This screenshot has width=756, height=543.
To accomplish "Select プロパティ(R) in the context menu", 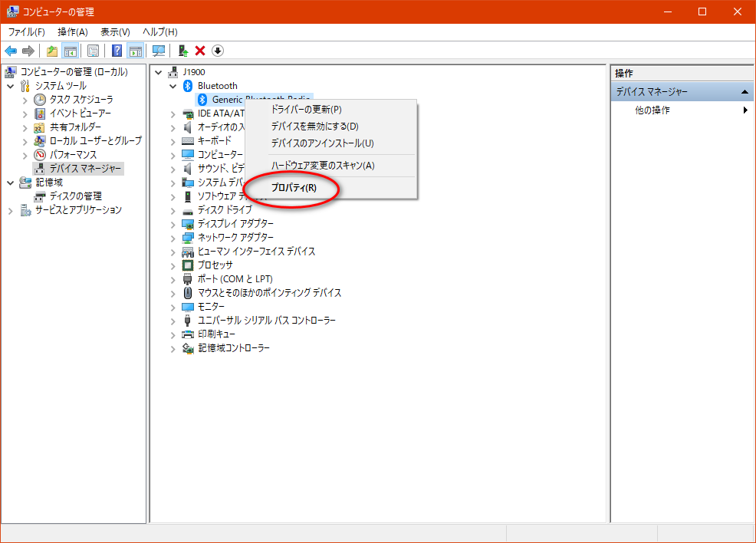I will point(293,187).
